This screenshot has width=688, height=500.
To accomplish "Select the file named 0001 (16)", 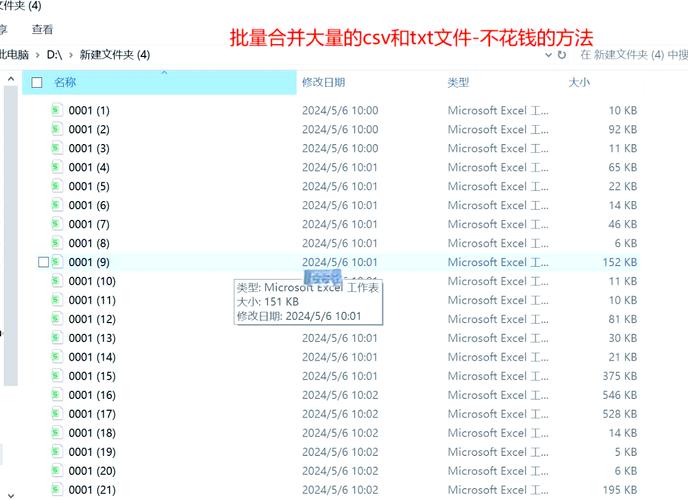I will tap(92, 395).
